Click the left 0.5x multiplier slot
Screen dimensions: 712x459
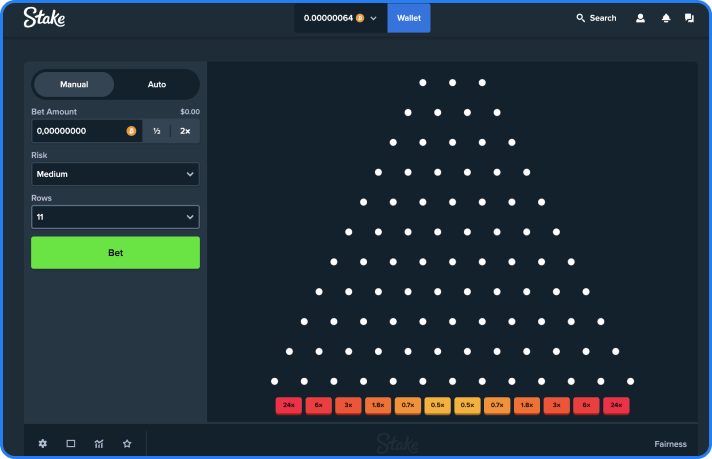438,405
